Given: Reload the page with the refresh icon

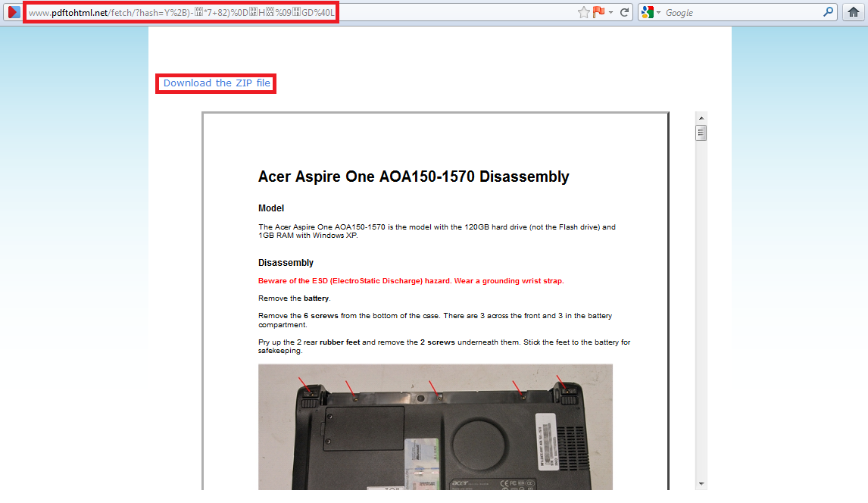Looking at the screenshot, I should click(624, 12).
